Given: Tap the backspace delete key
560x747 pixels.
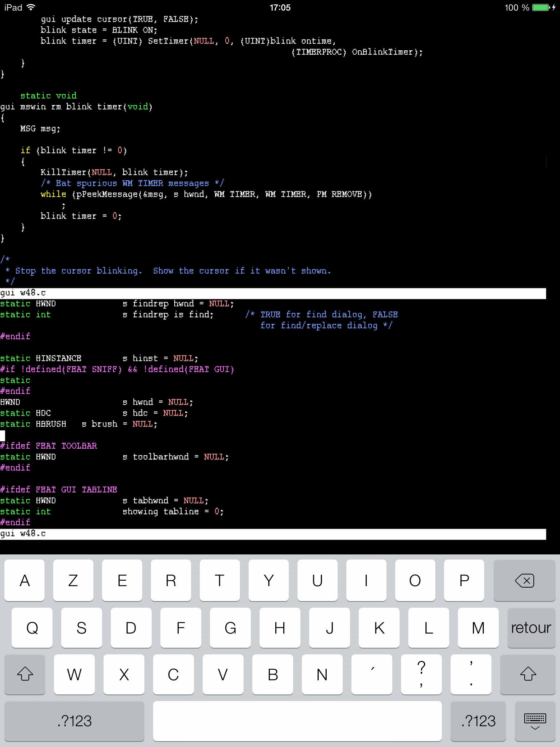Looking at the screenshot, I should point(524,580).
